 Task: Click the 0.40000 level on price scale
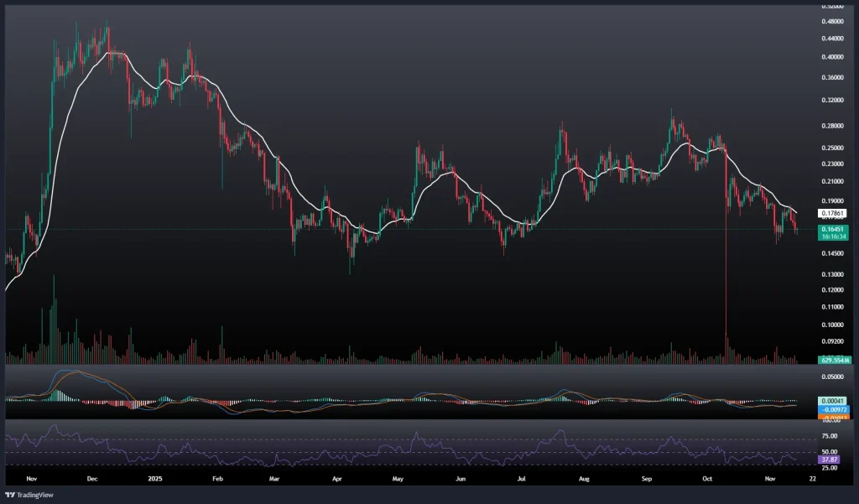pos(834,57)
